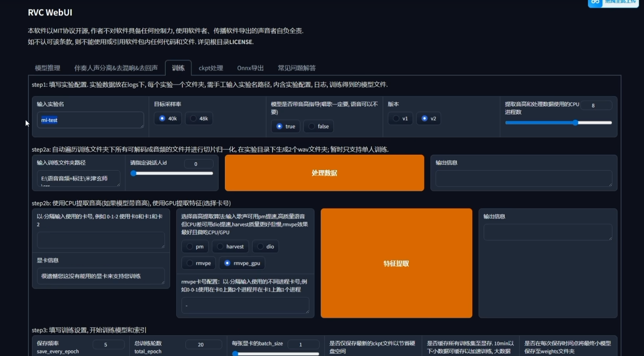
Task: Click the total_epoch value box
Action: point(203,345)
